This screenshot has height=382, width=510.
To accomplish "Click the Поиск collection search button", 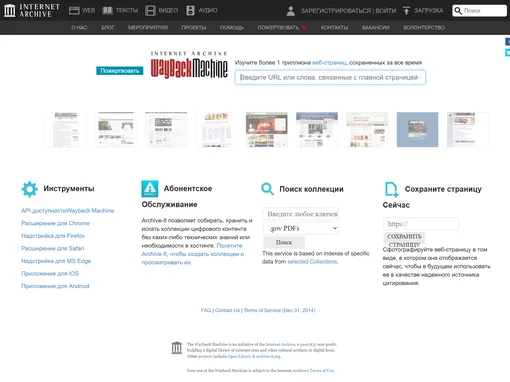I will (284, 242).
